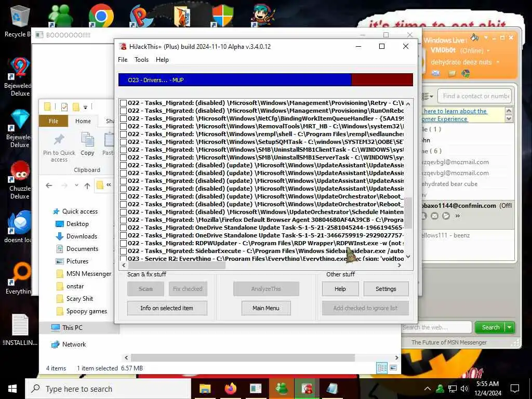Open the Messenger online status dropdown

(488, 51)
